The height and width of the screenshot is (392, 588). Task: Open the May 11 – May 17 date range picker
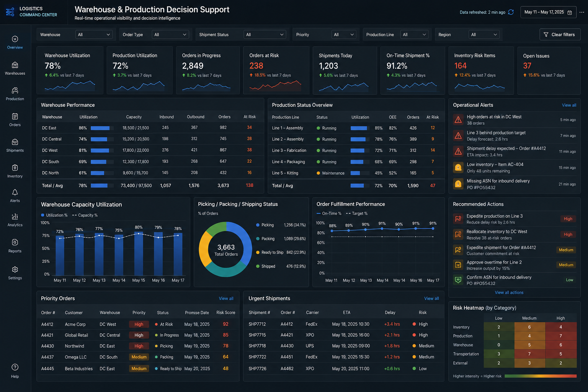coord(548,12)
